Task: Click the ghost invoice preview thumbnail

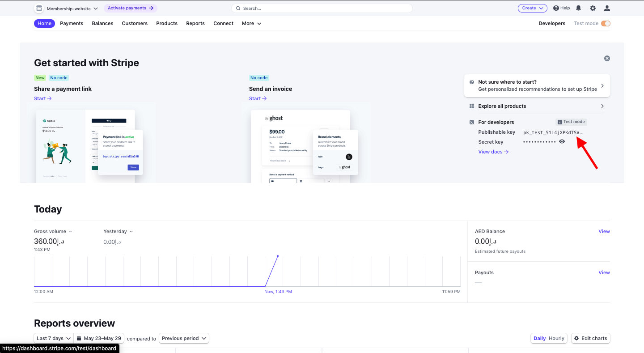Action: click(307, 143)
